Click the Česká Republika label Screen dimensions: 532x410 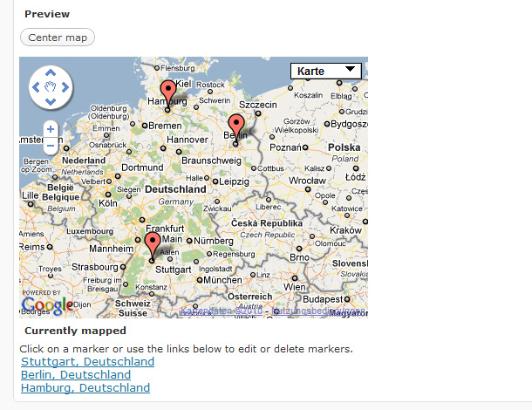[267, 223]
